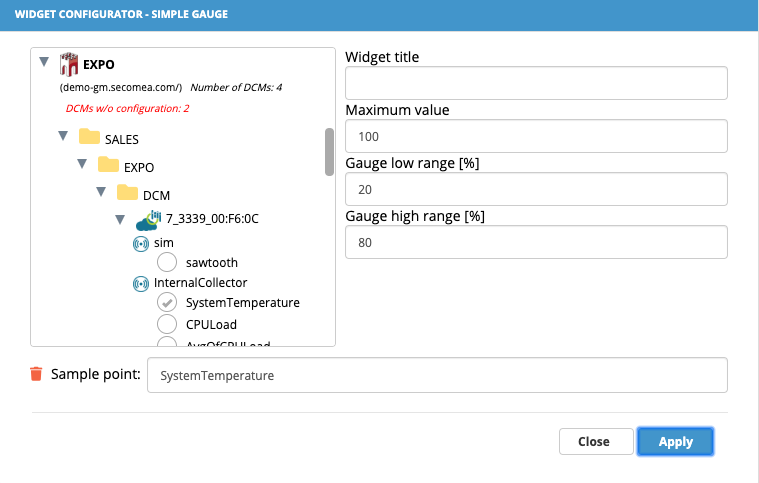759x483 pixels.
Task: Click the 7_3339_00:F6:0C device cloud icon
Action: 148,220
